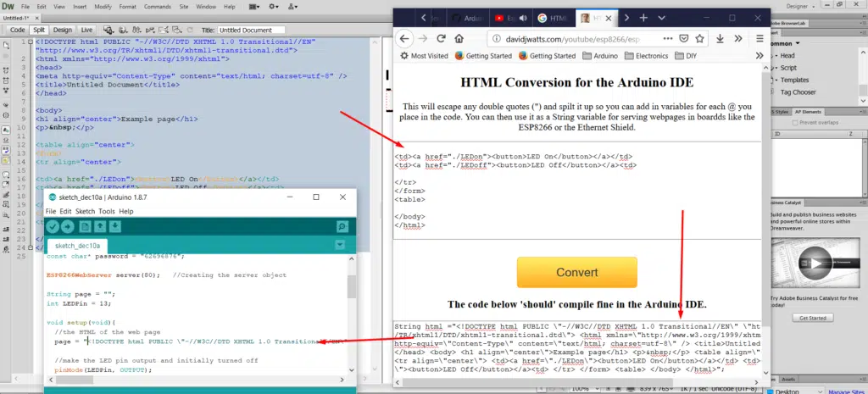Screen dimensions: 868x394
Task: Go back in Firefox
Action: (x=404, y=39)
